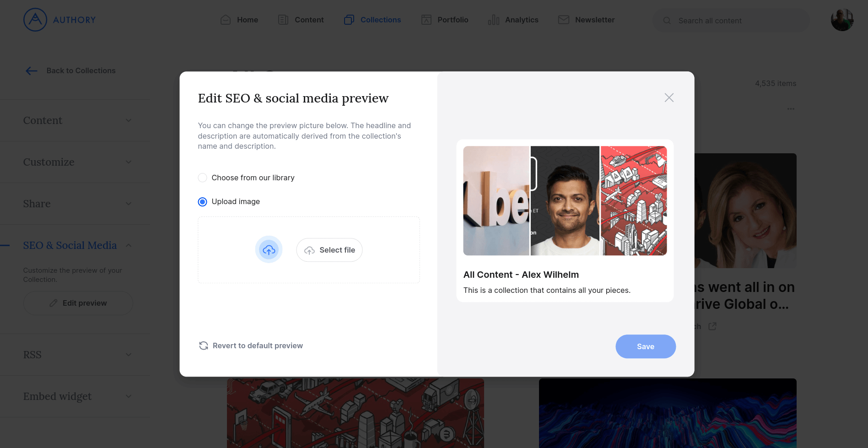The image size is (868, 448).
Task: Open the three-dot more options menu
Action: [x=791, y=109]
